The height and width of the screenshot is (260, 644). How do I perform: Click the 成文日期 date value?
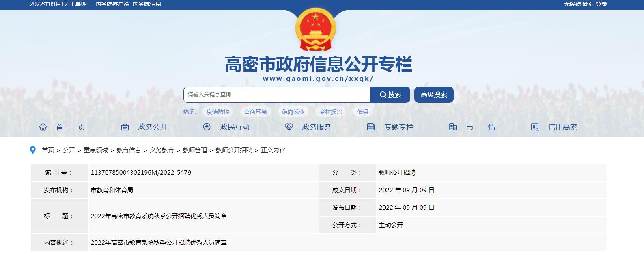[407, 190]
